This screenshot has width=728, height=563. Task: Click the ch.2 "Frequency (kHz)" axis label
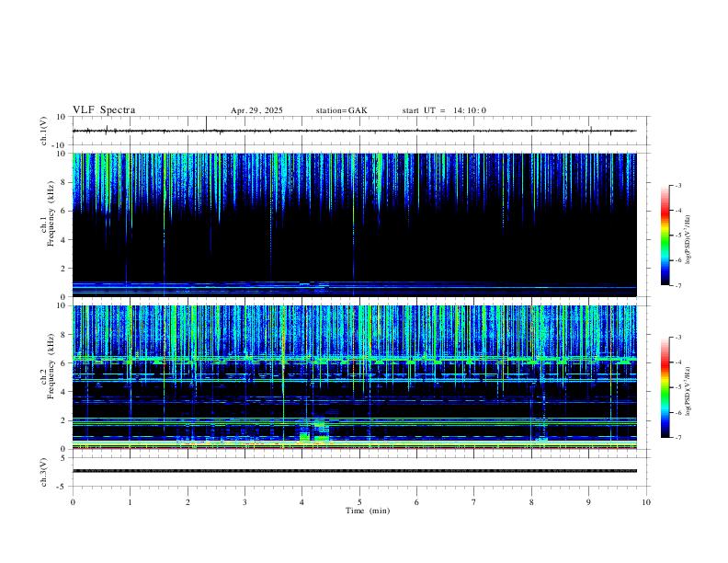click(x=51, y=366)
